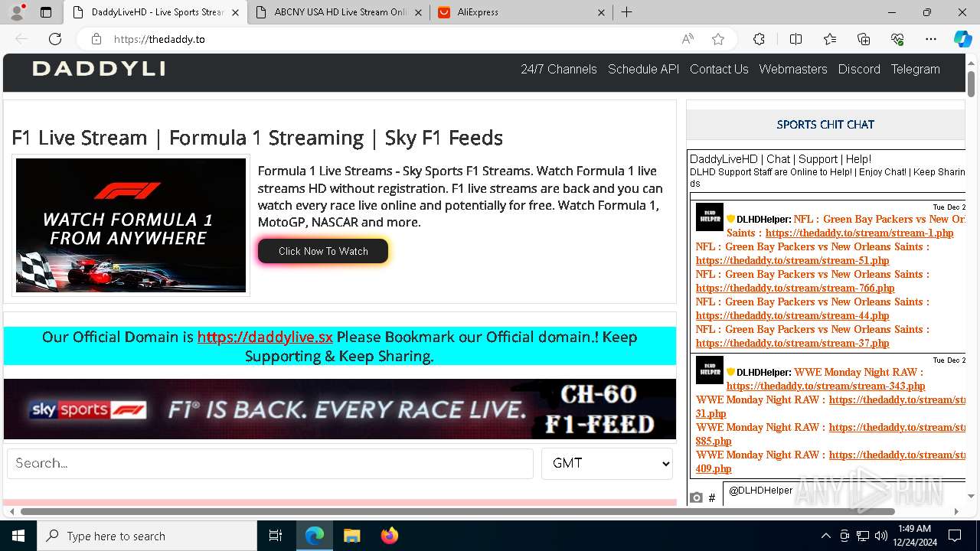The image size is (980, 551).
Task: Click the F1 Live Stream page heading
Action: [257, 138]
